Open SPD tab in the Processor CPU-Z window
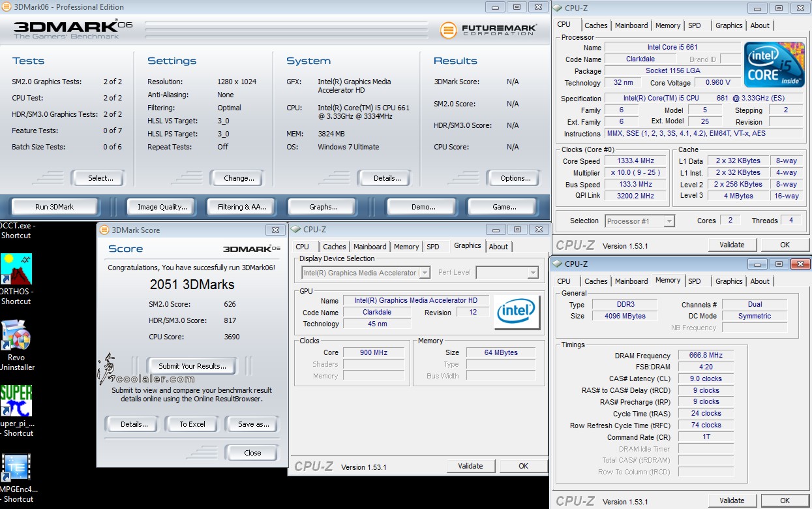Viewport: 812px width, 509px height. pyautogui.click(x=695, y=25)
